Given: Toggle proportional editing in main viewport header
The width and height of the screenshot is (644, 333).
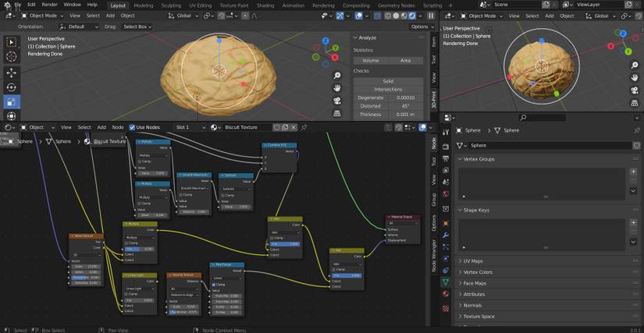Looking at the screenshot, I should click(x=245, y=16).
